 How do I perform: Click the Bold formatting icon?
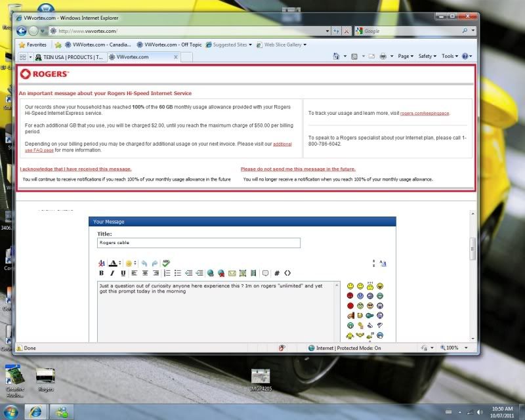[x=102, y=273]
